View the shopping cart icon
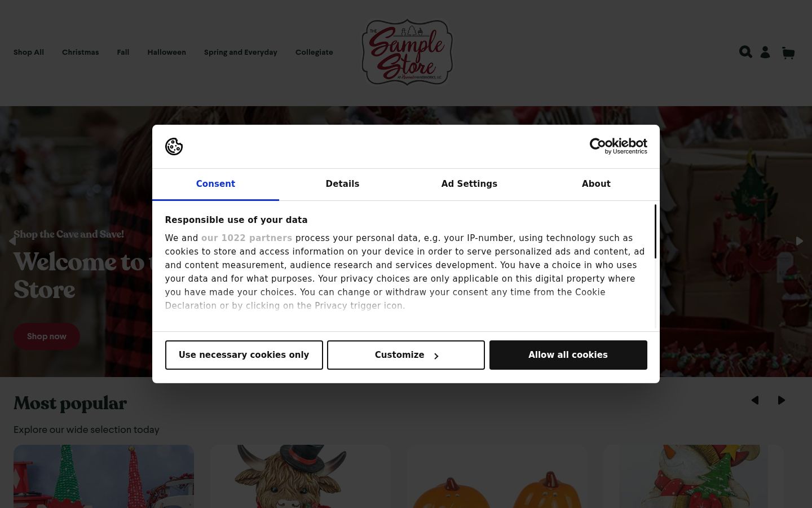Viewport: 812px width, 508px height. pos(788,53)
